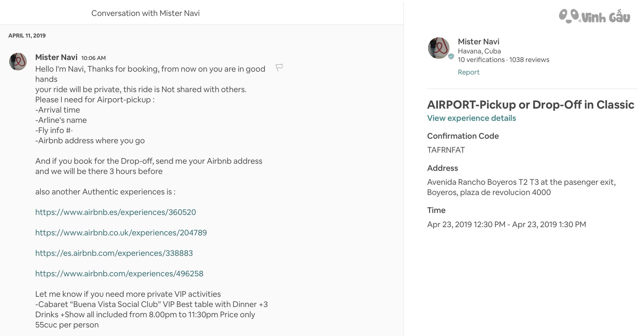Screen dimensions: 644x336
Task: Click the 10:06 AM message timestamp
Action: [x=93, y=58]
